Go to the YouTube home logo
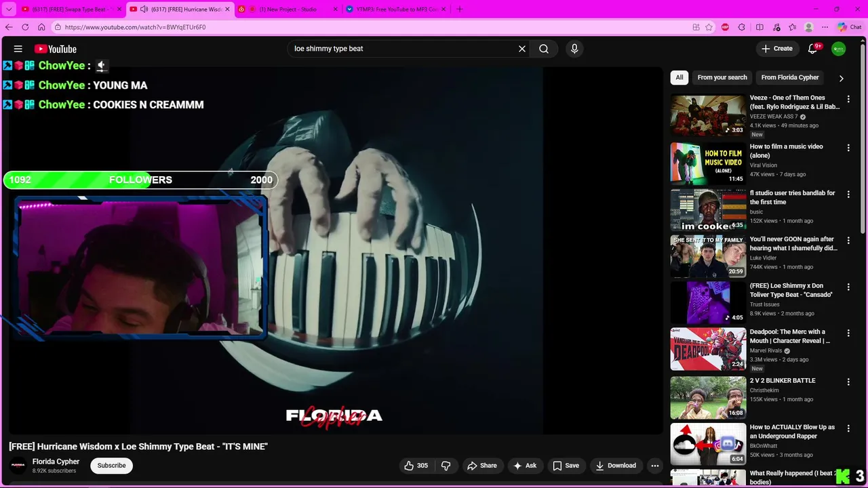The width and height of the screenshot is (868, 488). 56,49
